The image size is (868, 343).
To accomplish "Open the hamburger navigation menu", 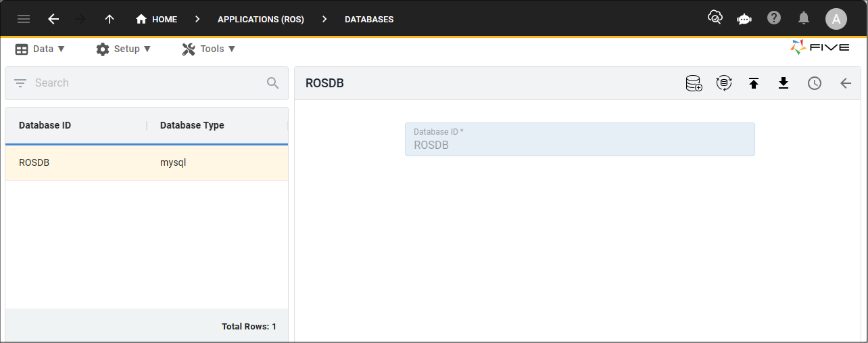I will [24, 19].
